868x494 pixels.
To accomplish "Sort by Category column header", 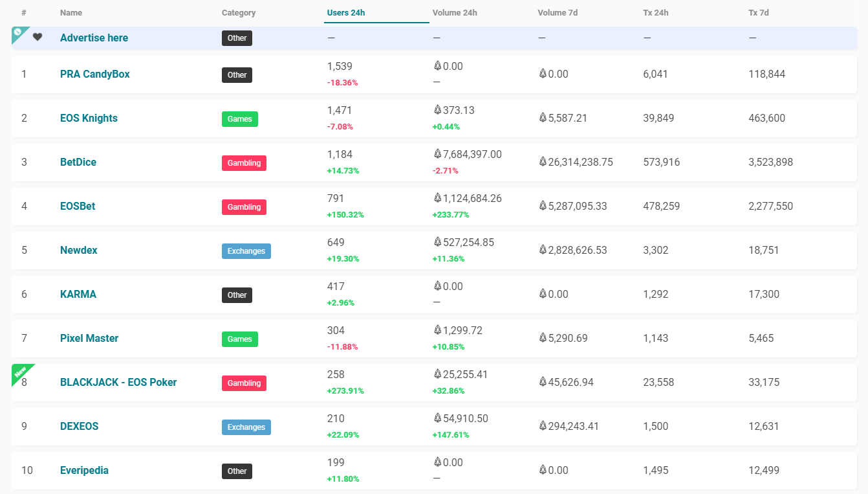I will pyautogui.click(x=239, y=13).
